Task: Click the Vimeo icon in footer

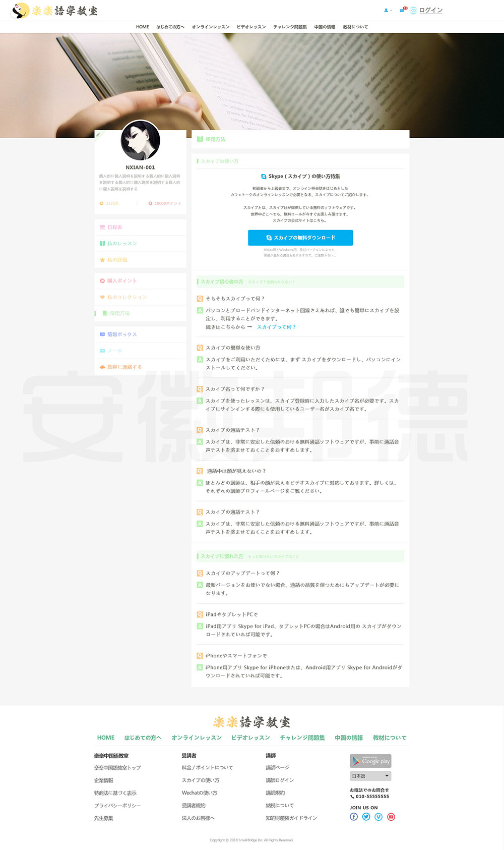Action: click(379, 817)
